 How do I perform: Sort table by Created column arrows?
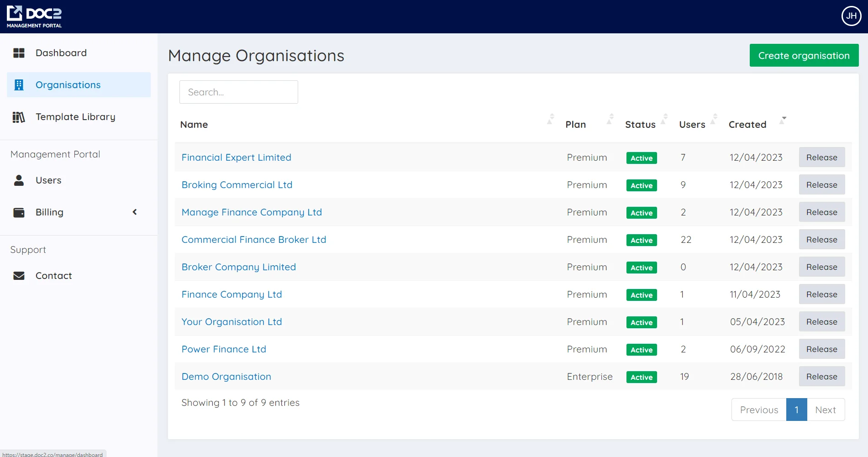click(784, 119)
